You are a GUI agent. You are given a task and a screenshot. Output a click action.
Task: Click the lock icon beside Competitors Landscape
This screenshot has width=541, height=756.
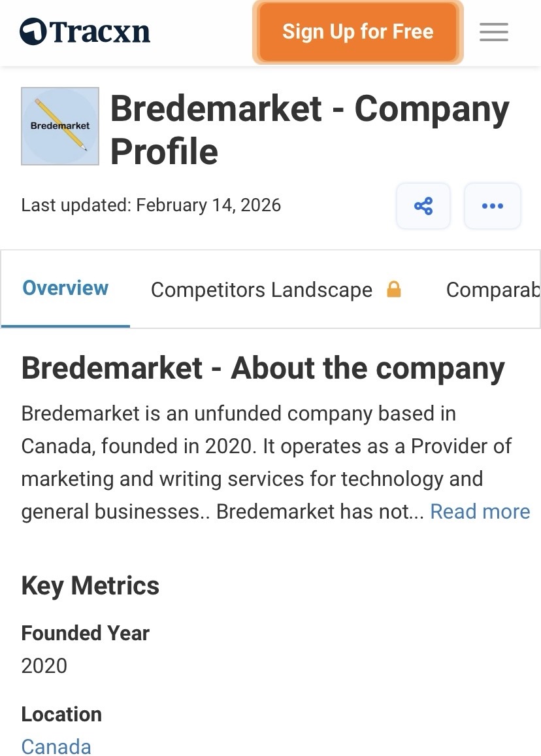(x=393, y=289)
